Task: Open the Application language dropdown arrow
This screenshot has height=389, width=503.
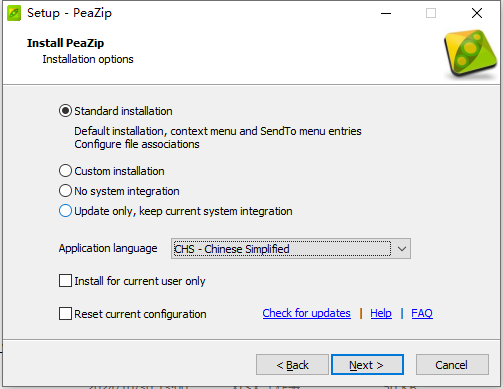Action: pos(402,249)
